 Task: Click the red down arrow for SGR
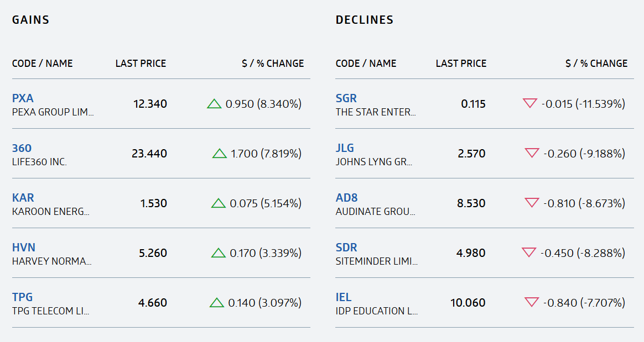tap(530, 103)
